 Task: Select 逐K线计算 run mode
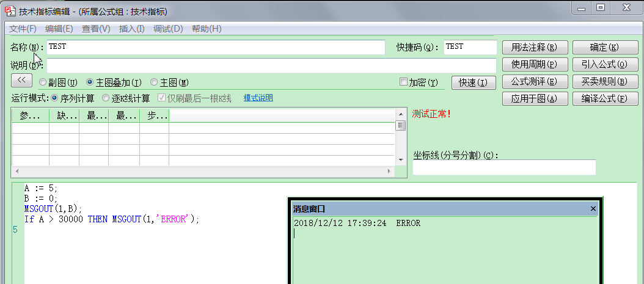click(106, 98)
